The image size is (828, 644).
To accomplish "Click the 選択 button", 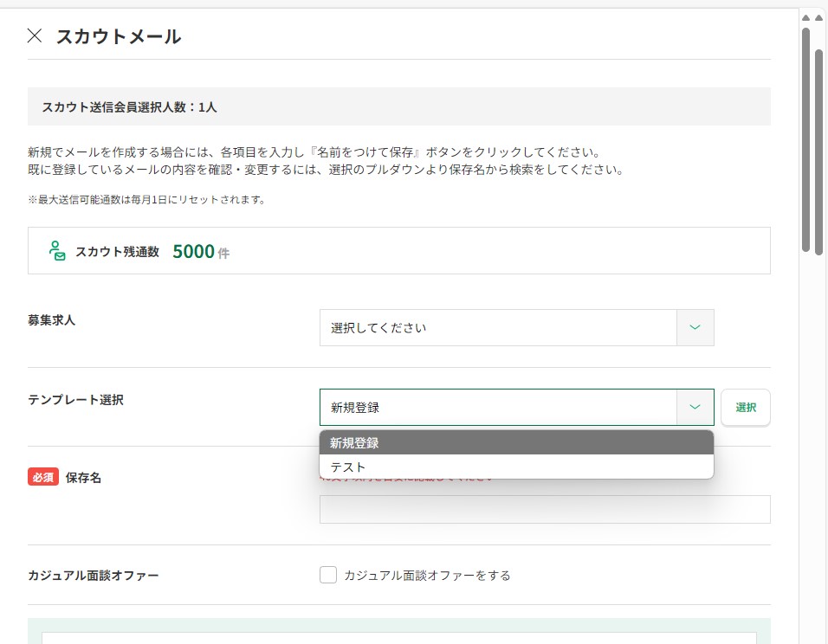I will [746, 408].
